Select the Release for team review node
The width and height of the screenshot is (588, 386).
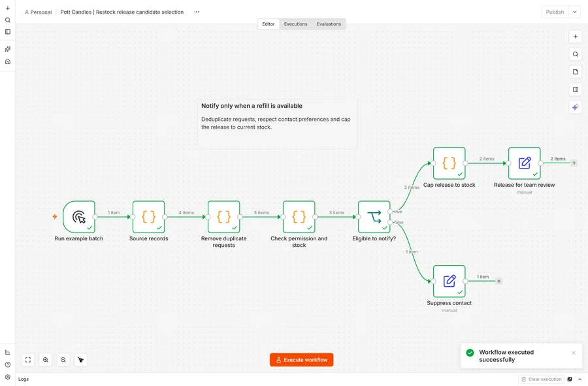click(524, 163)
